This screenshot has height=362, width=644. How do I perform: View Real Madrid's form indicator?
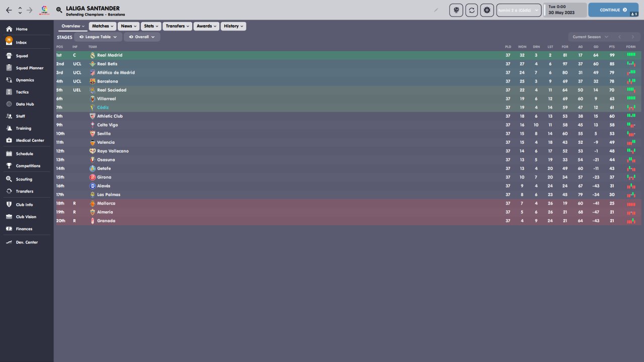pyautogui.click(x=631, y=55)
